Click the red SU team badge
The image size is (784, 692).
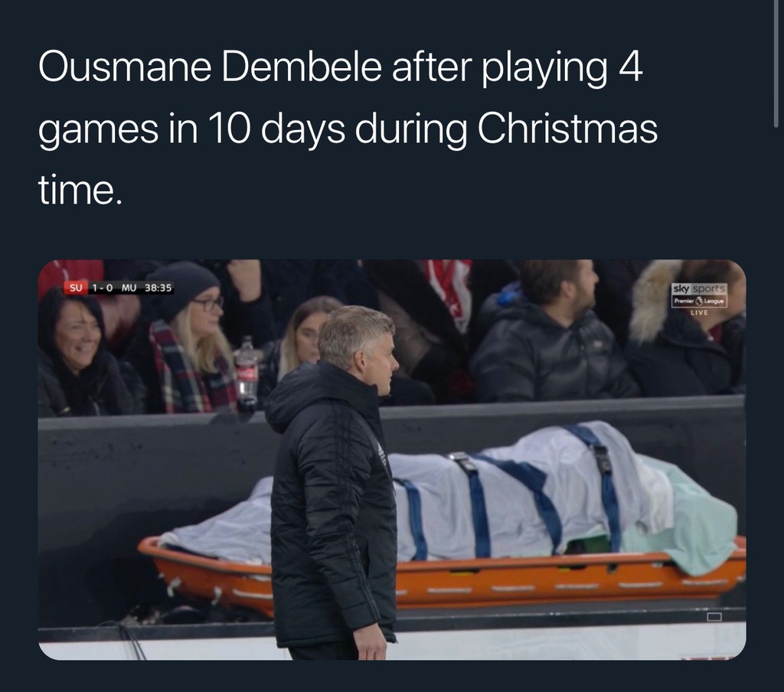tap(76, 288)
